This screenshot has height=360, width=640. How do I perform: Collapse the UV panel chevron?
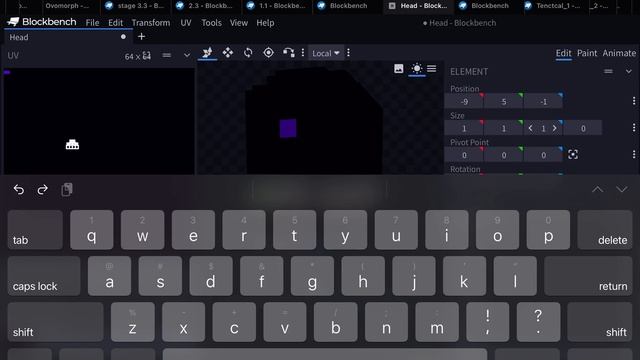[187, 55]
